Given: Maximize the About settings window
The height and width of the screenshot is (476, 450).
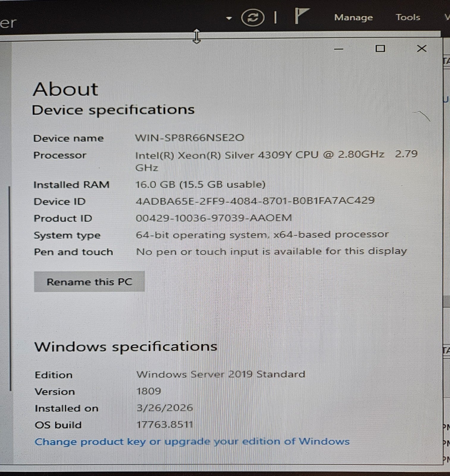Looking at the screenshot, I should tap(380, 48).
